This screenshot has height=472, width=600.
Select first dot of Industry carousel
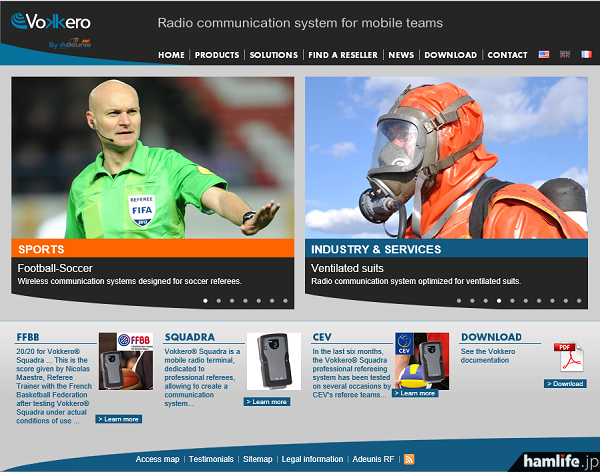pyautogui.click(x=459, y=300)
